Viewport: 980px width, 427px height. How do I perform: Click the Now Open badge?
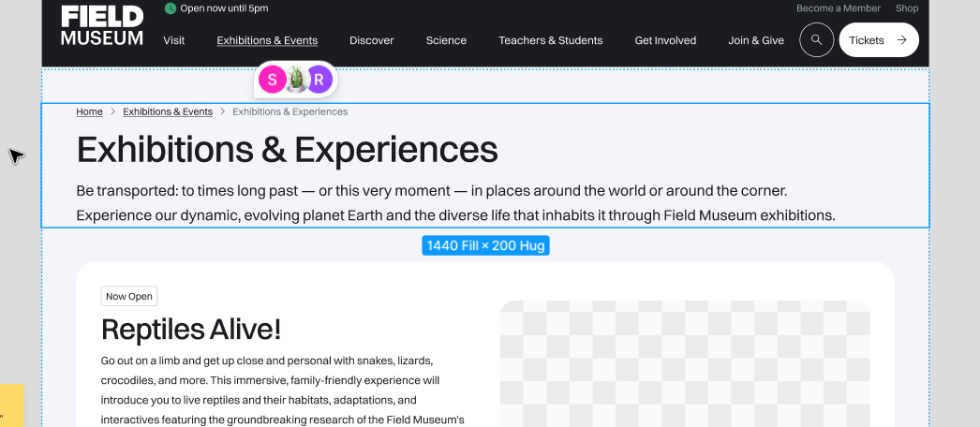[129, 297]
